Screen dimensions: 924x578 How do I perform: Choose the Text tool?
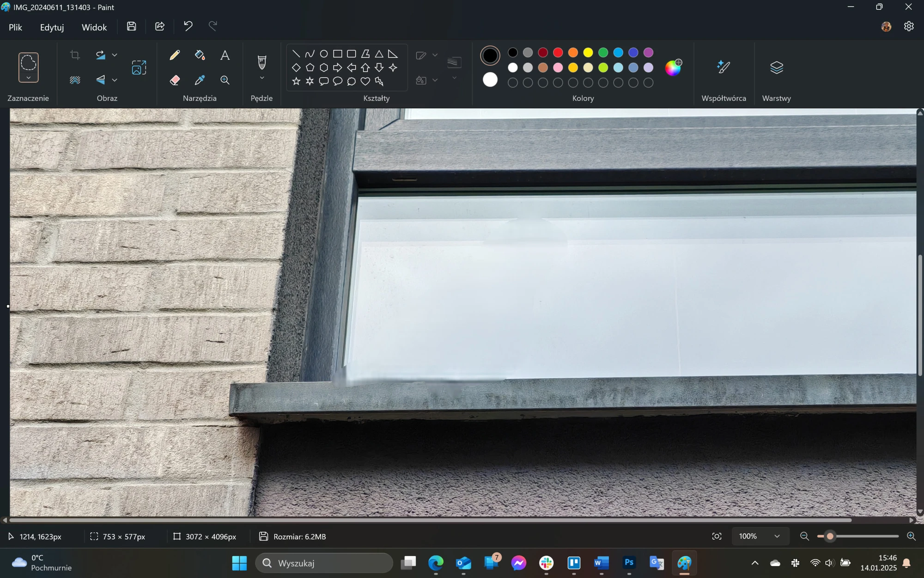point(225,55)
